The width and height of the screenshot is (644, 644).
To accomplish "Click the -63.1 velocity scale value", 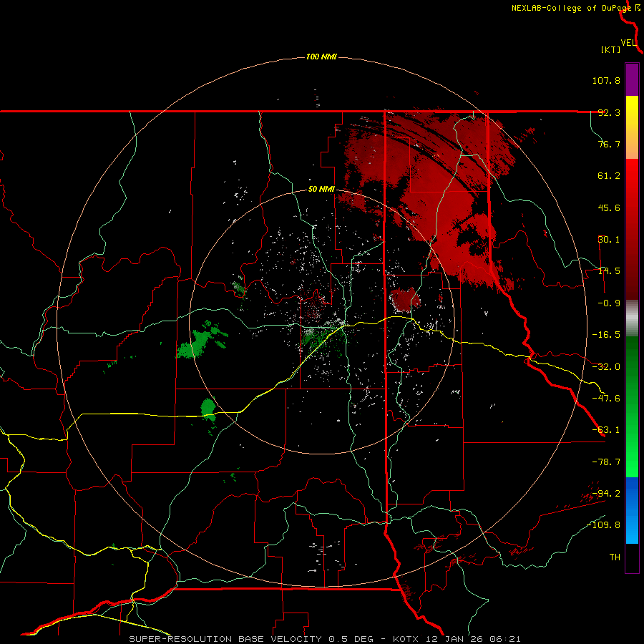I will tap(606, 430).
